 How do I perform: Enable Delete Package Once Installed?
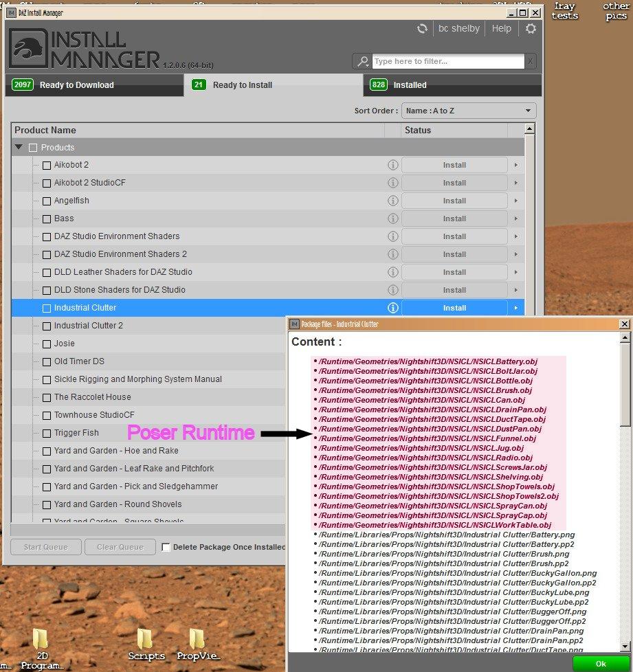coord(166,547)
